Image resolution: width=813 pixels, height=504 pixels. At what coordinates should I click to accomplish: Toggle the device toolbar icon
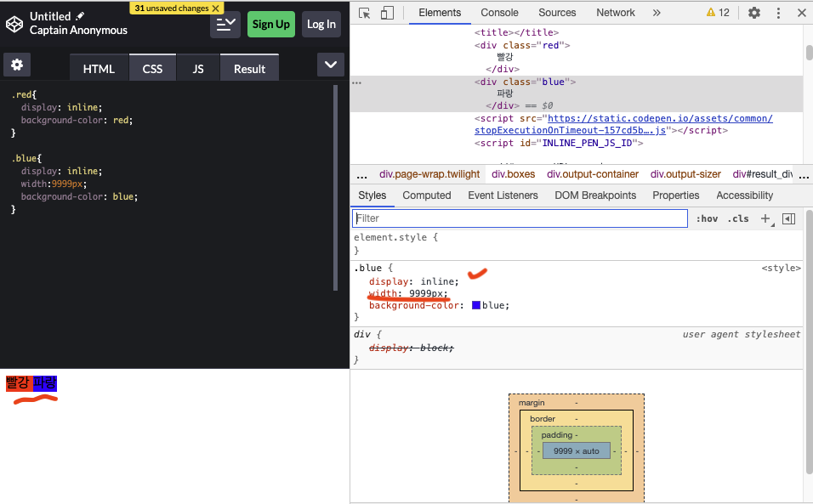point(387,13)
